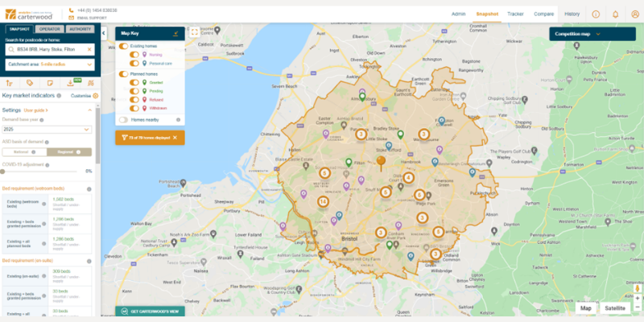Toggle Nursing homes visibility

tap(134, 55)
